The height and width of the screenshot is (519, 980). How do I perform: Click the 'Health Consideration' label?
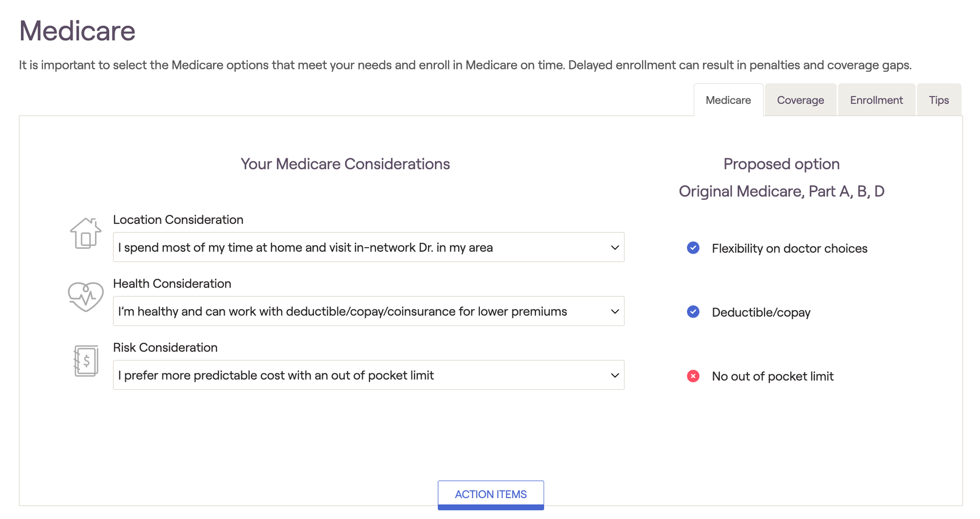coord(172,284)
